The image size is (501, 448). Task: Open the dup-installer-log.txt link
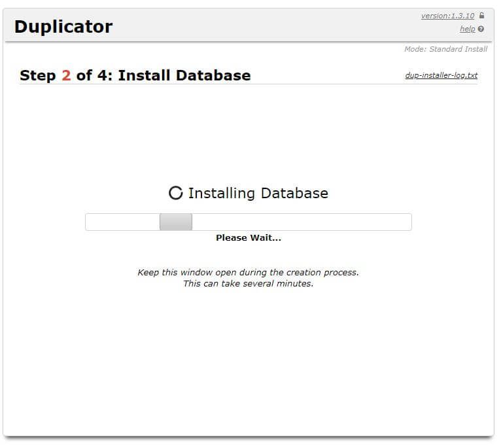click(441, 75)
